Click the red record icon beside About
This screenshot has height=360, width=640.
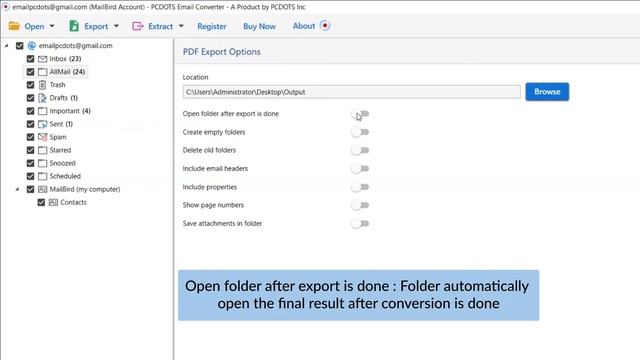(325, 26)
